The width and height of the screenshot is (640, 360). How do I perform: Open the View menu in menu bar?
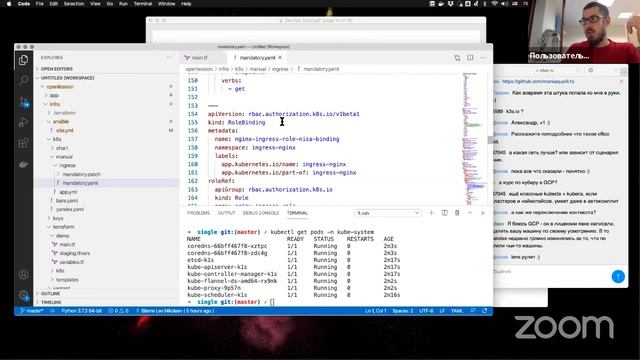point(95,4)
